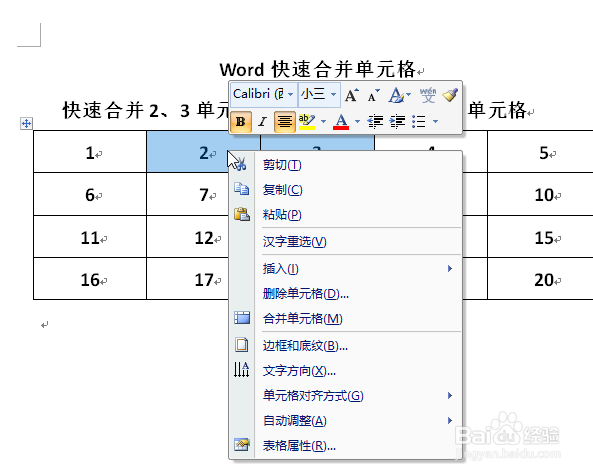Viewport: 593px width, 475px height.
Task: Click the Shrink Font icon
Action: [373, 95]
